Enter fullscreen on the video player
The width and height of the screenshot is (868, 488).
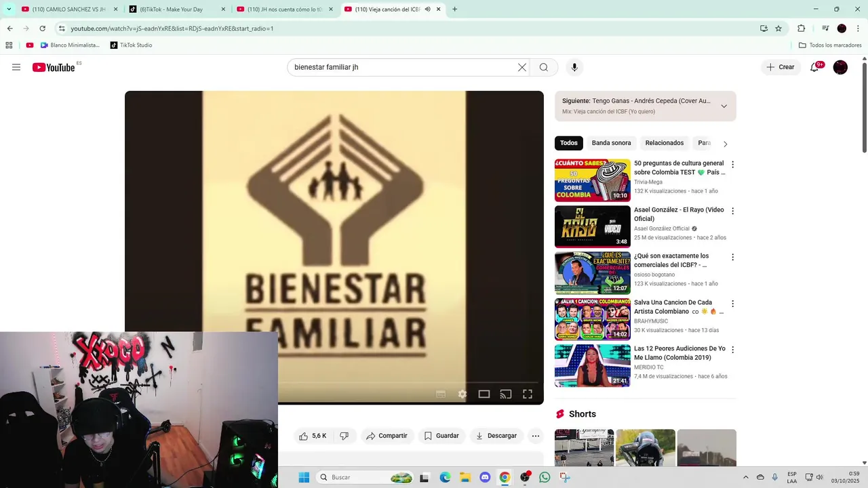pos(528,394)
